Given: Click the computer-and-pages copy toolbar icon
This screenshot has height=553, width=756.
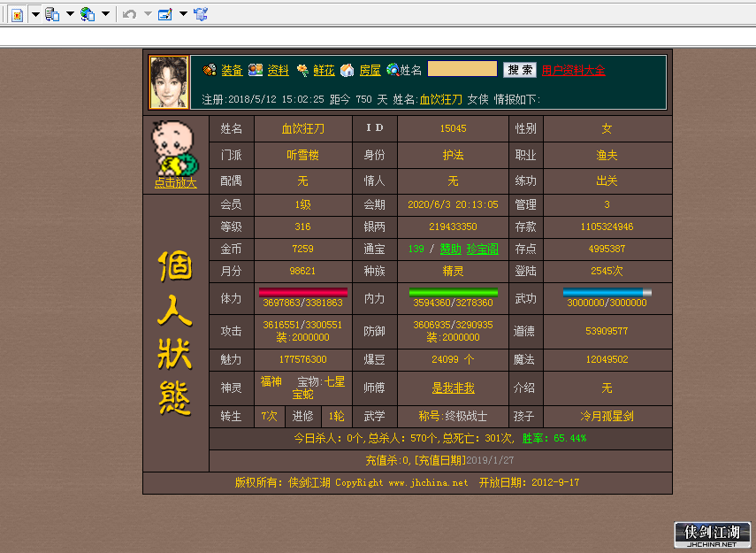Looking at the screenshot, I should 52,14.
